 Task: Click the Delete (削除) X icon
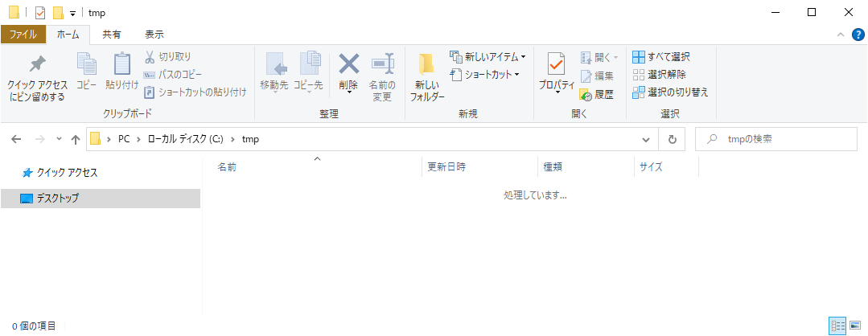click(348, 64)
